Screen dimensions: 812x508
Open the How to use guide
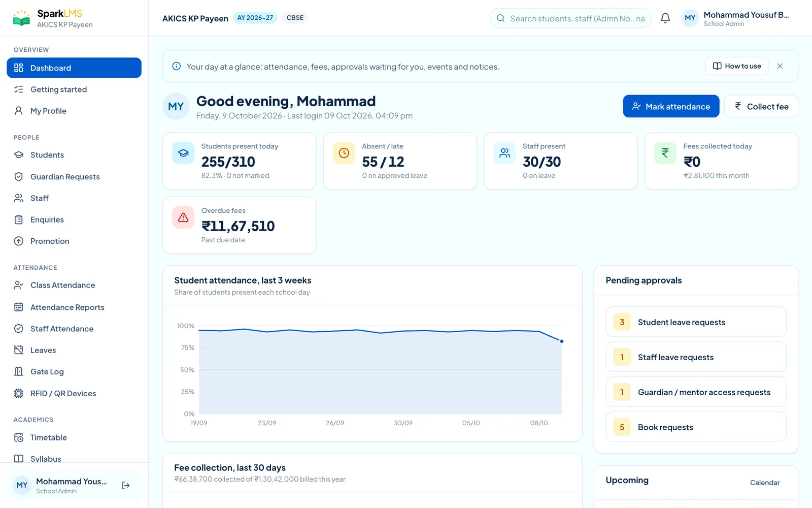click(737, 66)
